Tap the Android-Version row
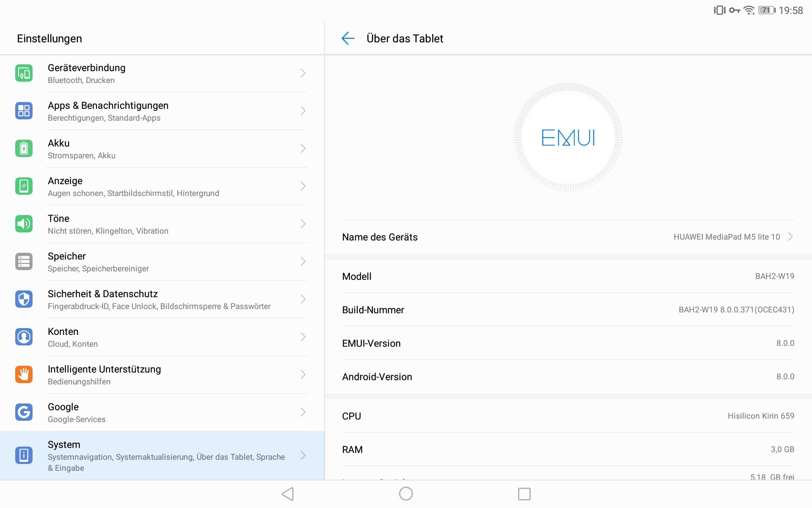Viewport: 812px width, 508px height. pos(568,377)
